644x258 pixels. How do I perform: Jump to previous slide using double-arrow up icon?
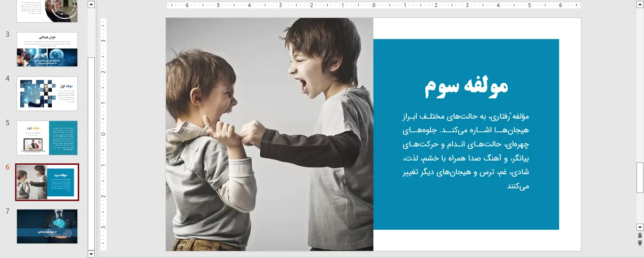[x=640, y=235]
